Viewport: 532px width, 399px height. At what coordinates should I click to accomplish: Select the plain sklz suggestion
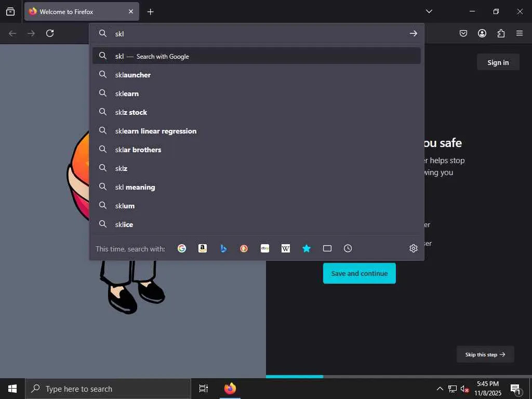click(x=257, y=168)
